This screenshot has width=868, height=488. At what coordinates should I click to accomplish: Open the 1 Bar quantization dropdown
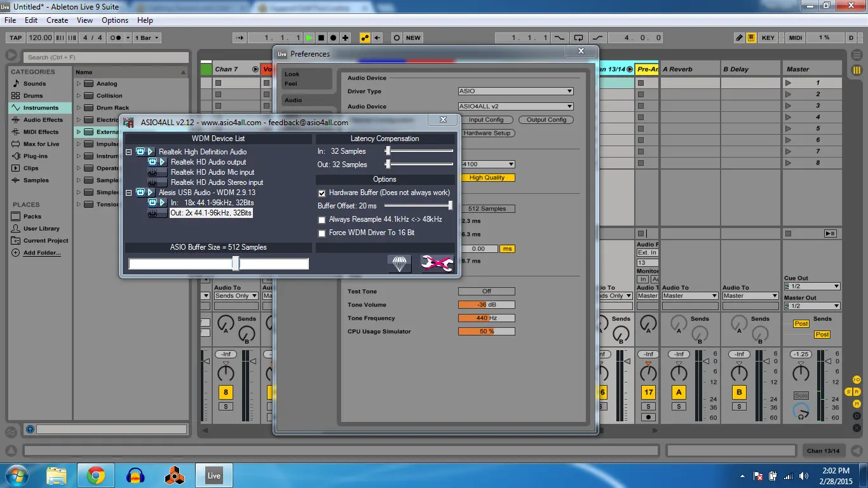click(x=147, y=37)
